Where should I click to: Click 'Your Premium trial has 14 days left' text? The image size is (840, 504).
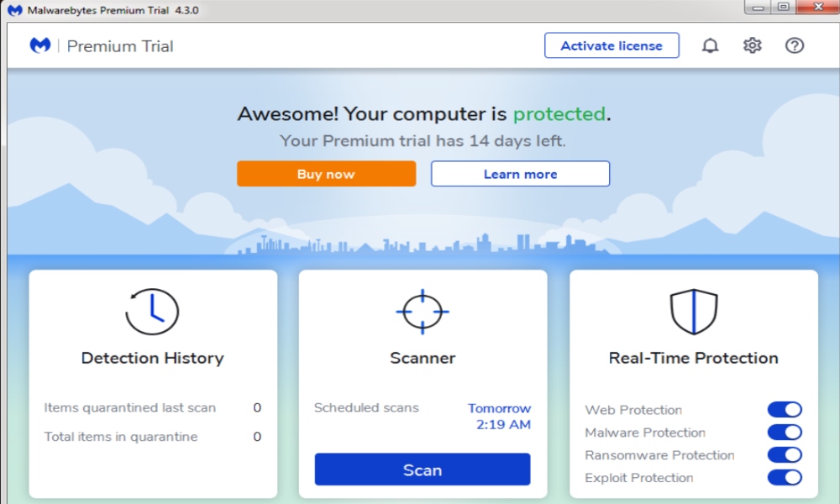423,141
